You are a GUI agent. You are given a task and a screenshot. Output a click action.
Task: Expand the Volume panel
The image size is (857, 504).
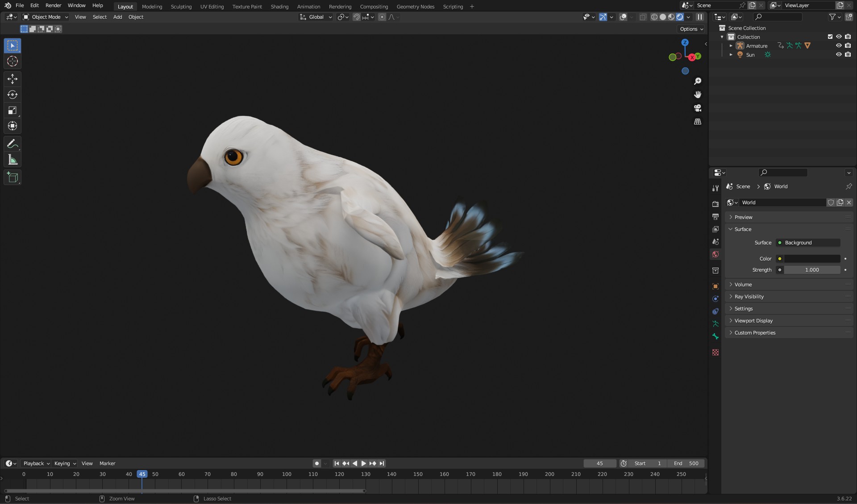pyautogui.click(x=743, y=285)
